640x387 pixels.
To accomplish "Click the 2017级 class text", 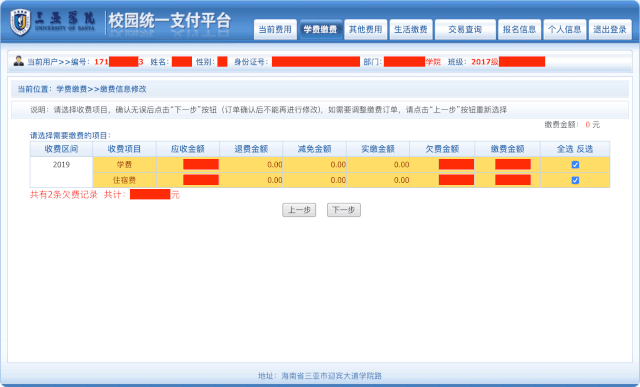I will [x=485, y=62].
